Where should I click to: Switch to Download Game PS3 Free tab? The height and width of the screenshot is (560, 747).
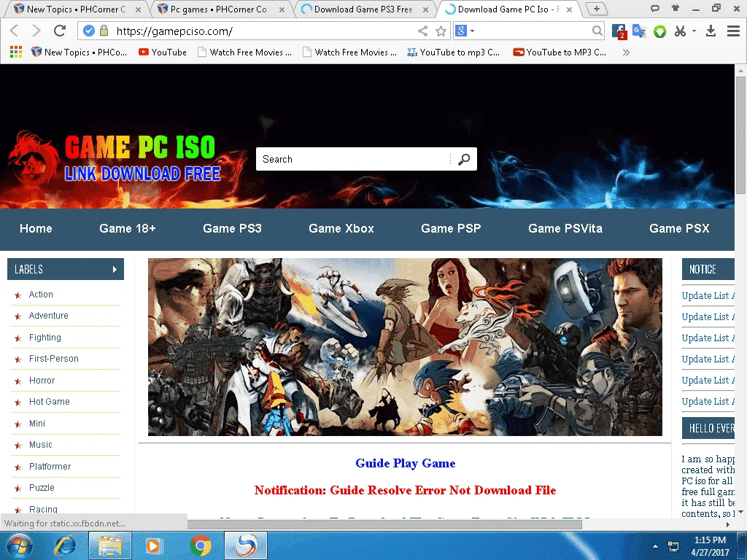click(x=363, y=9)
